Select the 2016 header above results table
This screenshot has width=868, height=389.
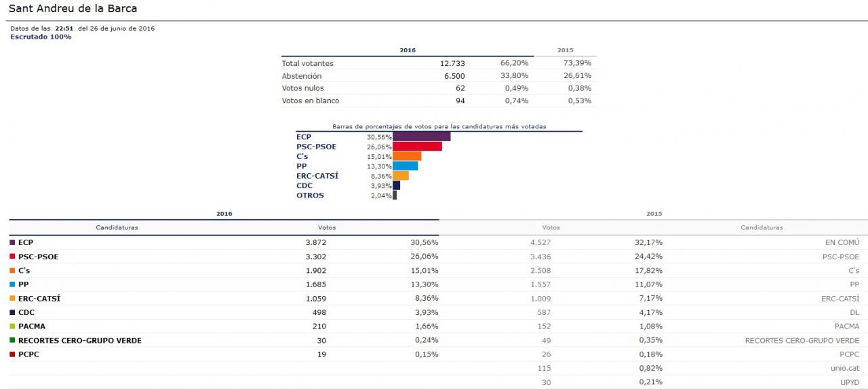click(x=224, y=214)
